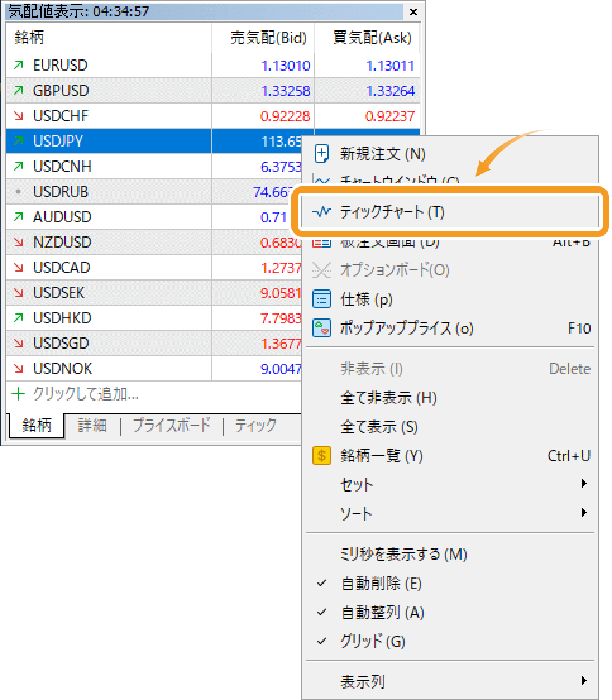Switch to Price Board (プライスボード) tab

(171, 425)
